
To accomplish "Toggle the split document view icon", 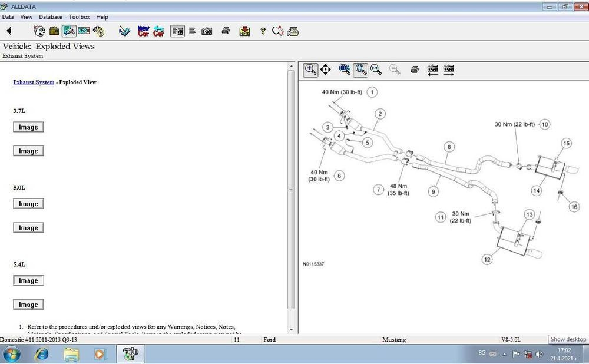I will [x=177, y=31].
